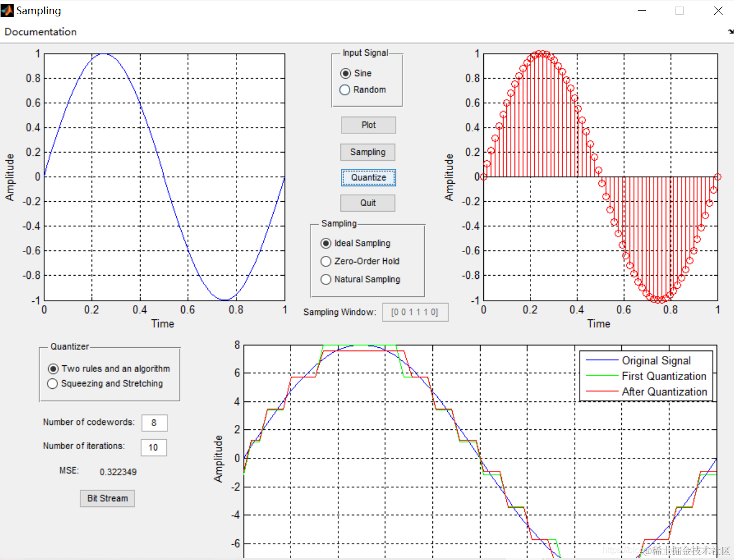Image resolution: width=734 pixels, height=560 pixels.
Task: Click the Quit button
Action: 368,203
